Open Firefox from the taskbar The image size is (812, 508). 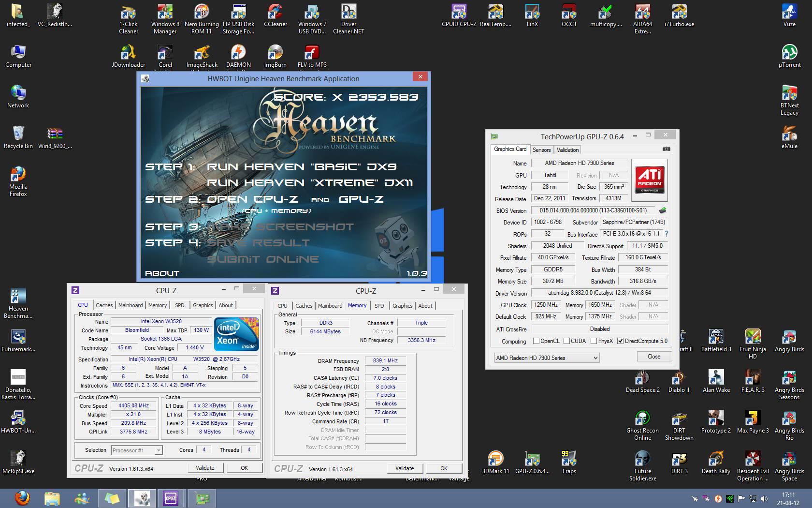click(x=22, y=498)
